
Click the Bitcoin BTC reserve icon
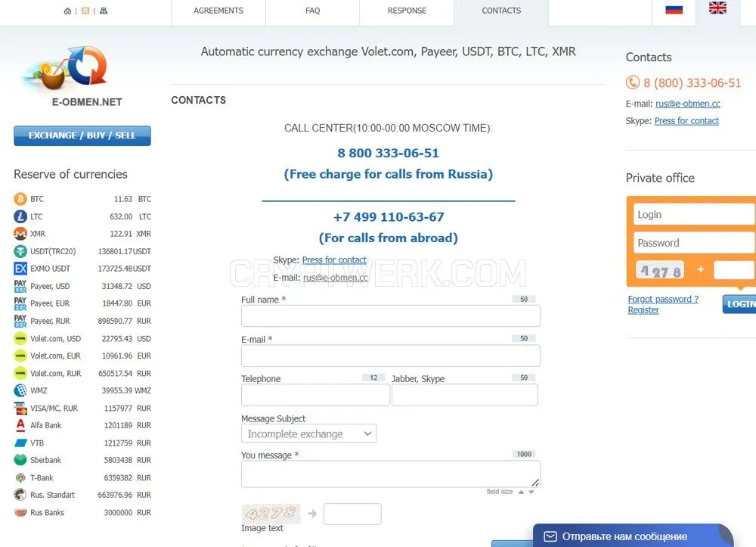(20, 199)
